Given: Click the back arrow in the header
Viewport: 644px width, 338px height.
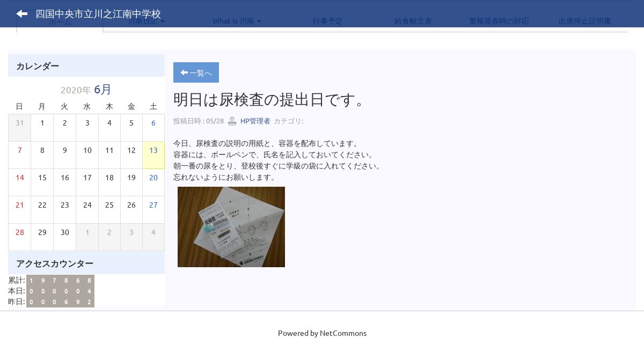Looking at the screenshot, I should point(22,14).
